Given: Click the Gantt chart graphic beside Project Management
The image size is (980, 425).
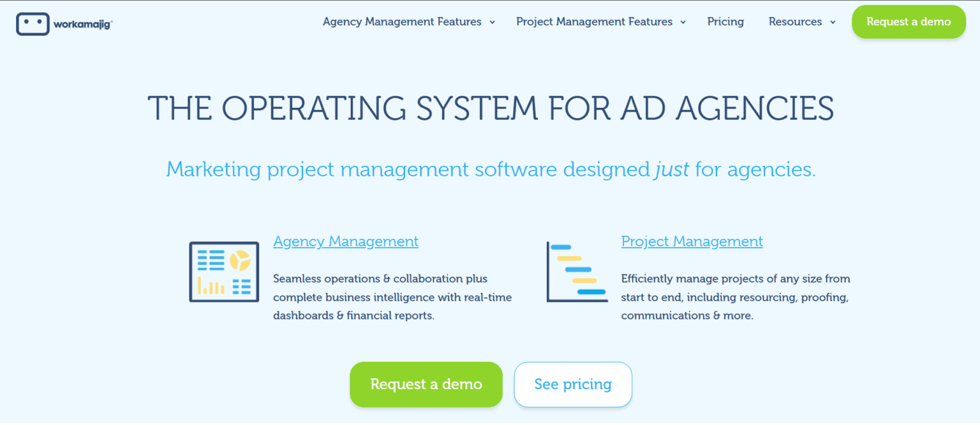Looking at the screenshot, I should coord(576,269).
